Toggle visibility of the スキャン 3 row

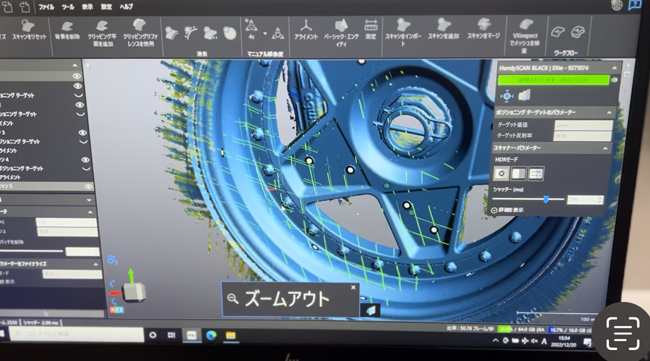pyautogui.click(x=82, y=133)
